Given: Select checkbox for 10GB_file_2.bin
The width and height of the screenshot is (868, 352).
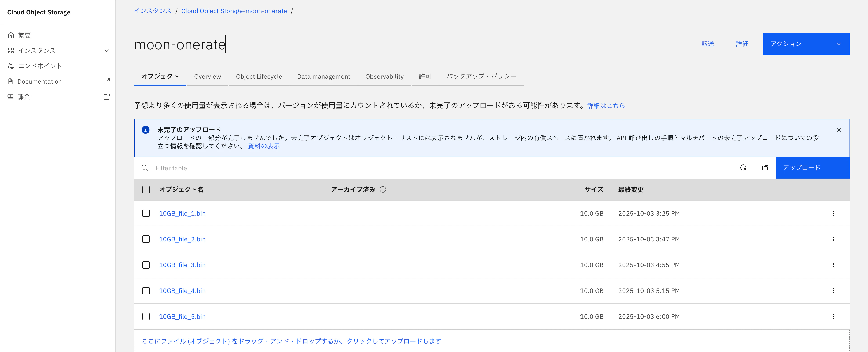Looking at the screenshot, I should click(x=146, y=239).
